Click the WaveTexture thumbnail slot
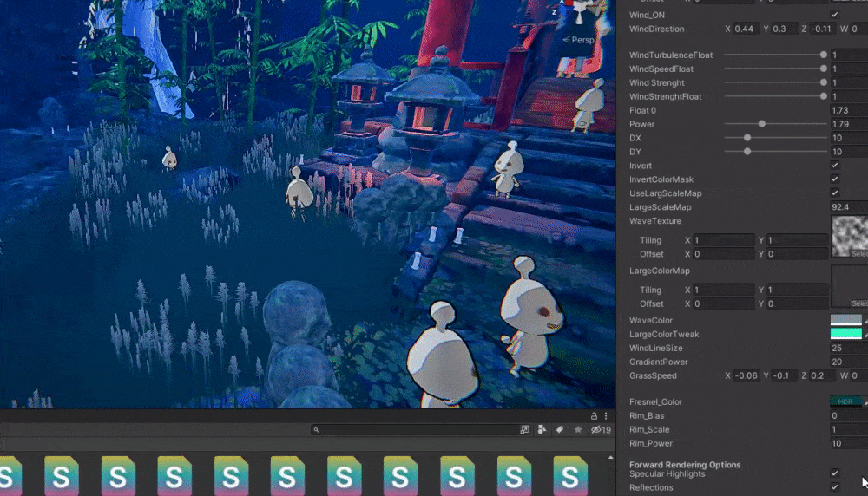868x496 pixels. tap(849, 237)
